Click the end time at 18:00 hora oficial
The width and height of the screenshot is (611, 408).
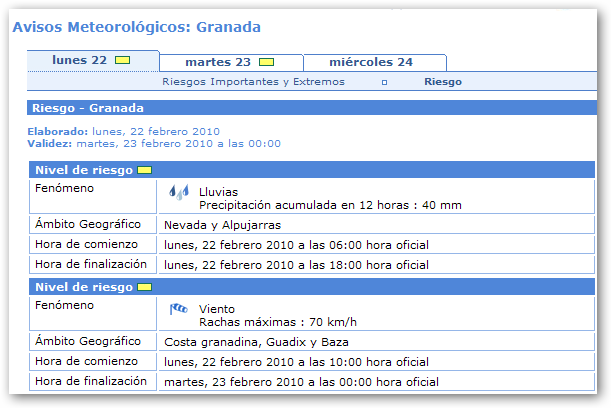click(x=296, y=265)
